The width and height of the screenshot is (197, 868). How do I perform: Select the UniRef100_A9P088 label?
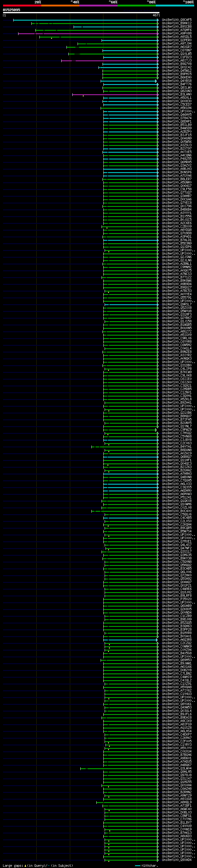(177, 33)
